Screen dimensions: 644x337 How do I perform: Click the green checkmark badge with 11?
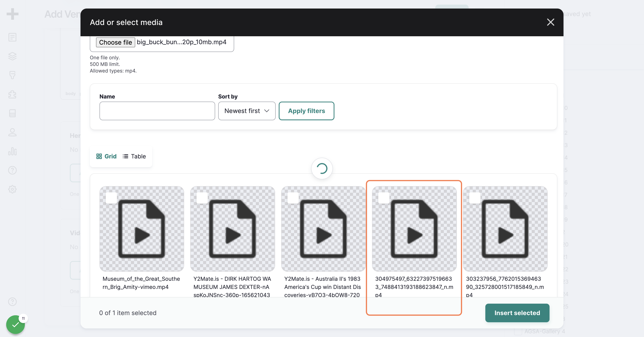click(16, 324)
